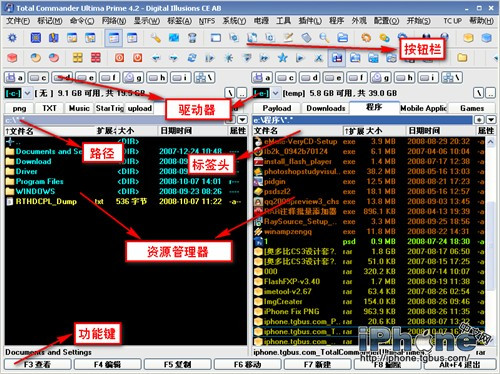Click right panel path bar e:\程序\*.*
The height and width of the screenshot is (374, 500).
coord(362,120)
